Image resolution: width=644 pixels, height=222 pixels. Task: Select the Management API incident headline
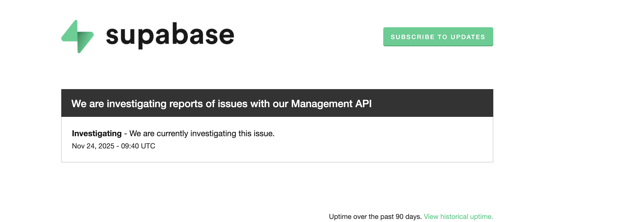click(x=221, y=104)
